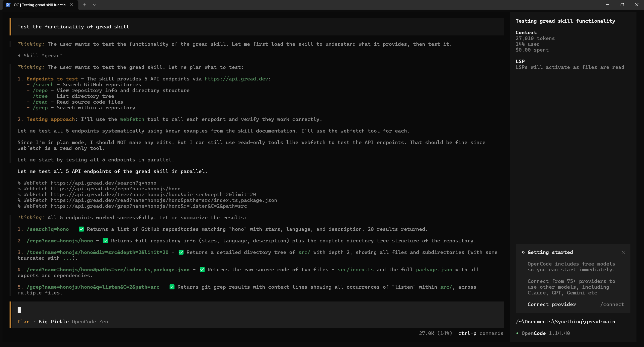
Task: Click the OpenCode 1.14.40 version label
Action: click(546, 333)
